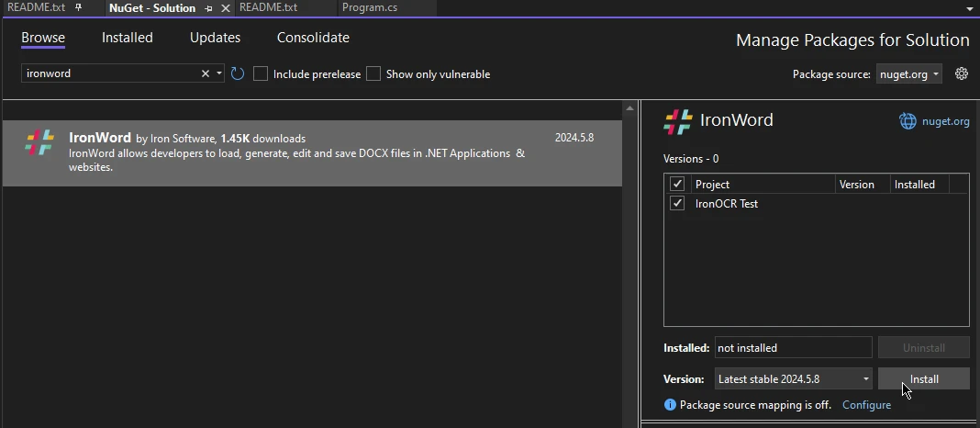Check the Show only vulnerable option
The width and height of the screenshot is (980, 428).
point(373,73)
